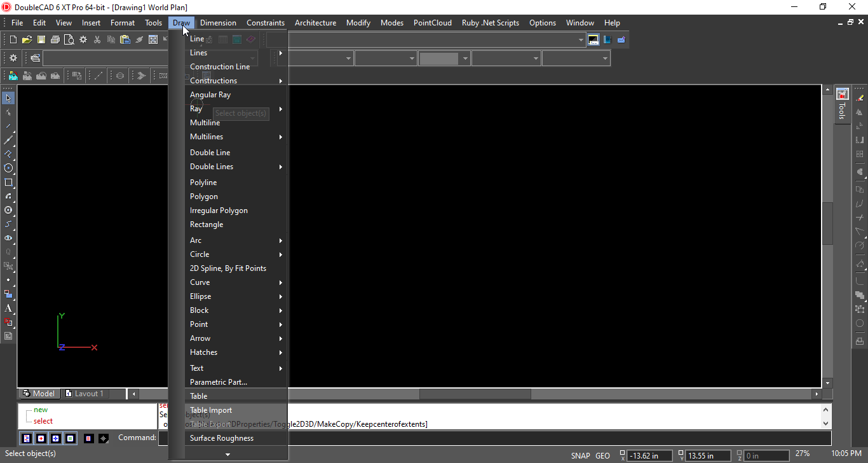Expand the Ellipse submenu
Screen dimensions: 868x463
(x=236, y=296)
